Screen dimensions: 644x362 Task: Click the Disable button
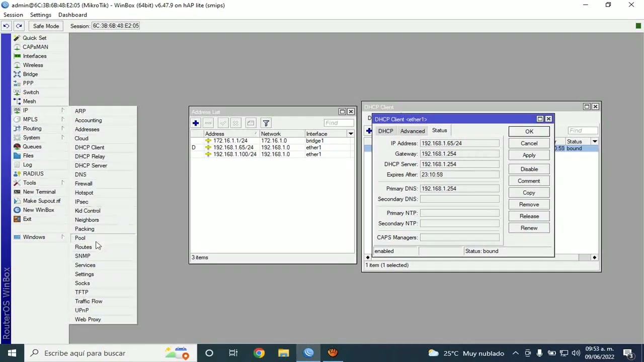click(529, 169)
